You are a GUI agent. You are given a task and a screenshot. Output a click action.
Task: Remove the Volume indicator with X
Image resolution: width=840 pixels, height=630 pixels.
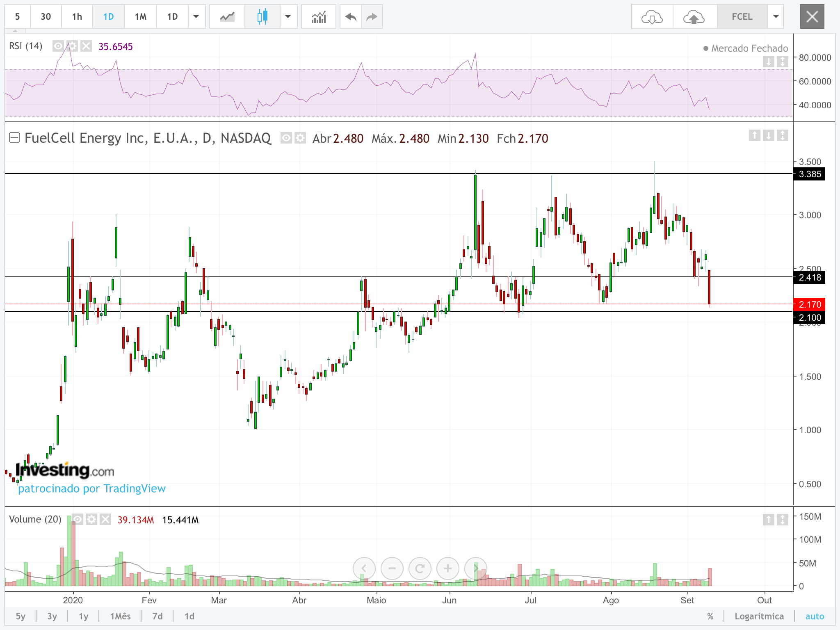pyautogui.click(x=105, y=520)
